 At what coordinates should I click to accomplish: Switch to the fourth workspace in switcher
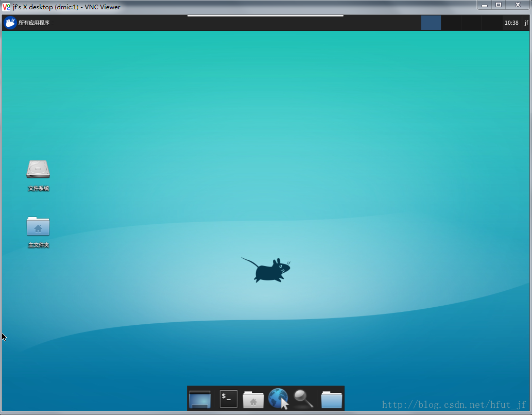tap(491, 23)
